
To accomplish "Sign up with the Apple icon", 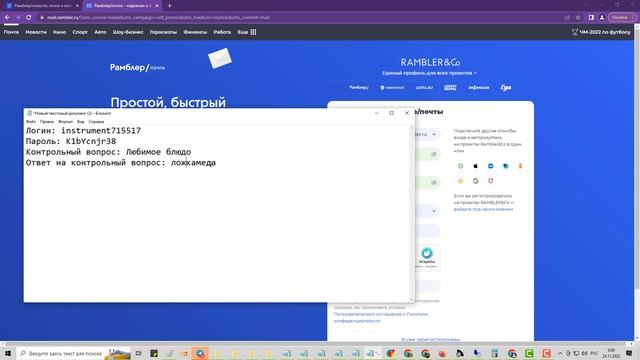I will click(x=476, y=166).
